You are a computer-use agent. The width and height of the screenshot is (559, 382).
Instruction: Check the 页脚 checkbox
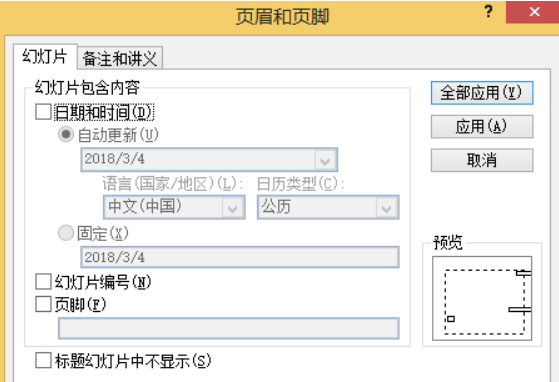(x=43, y=305)
